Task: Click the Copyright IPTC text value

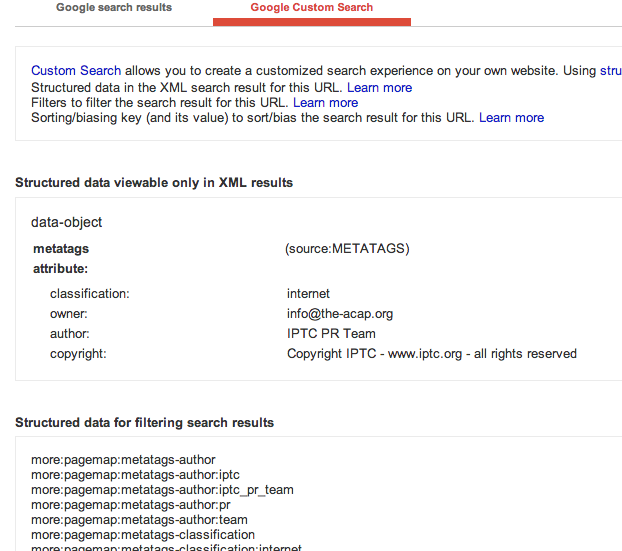Action: (431, 354)
